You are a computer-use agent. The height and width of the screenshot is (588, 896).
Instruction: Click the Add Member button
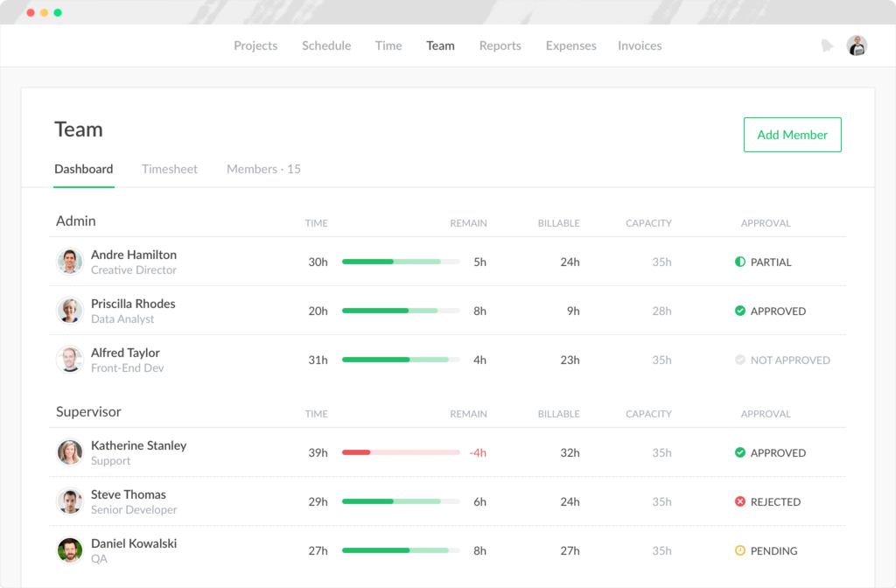(792, 134)
